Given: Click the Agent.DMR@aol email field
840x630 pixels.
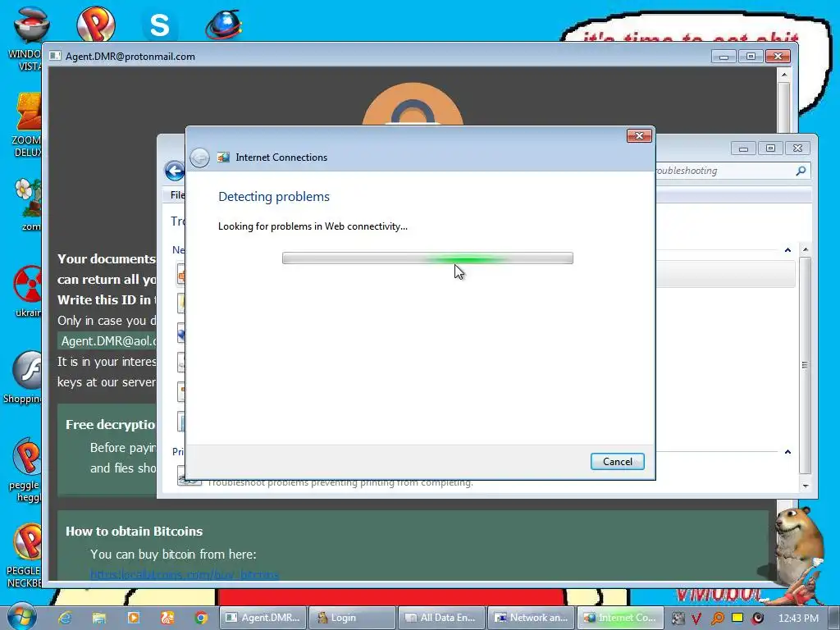Looking at the screenshot, I should (107, 341).
